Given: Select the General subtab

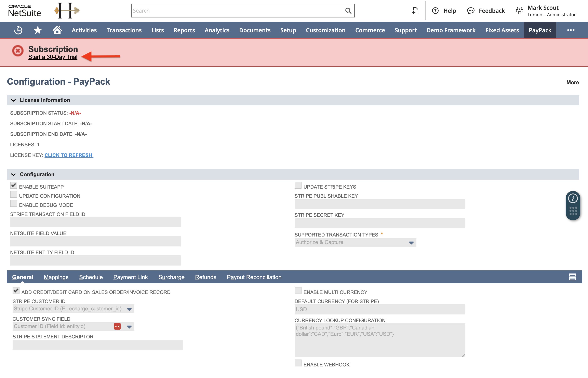Looking at the screenshot, I should click(x=23, y=277).
